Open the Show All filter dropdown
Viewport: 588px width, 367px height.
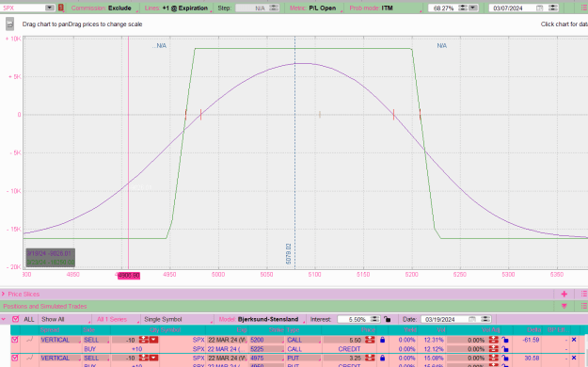(x=65, y=319)
